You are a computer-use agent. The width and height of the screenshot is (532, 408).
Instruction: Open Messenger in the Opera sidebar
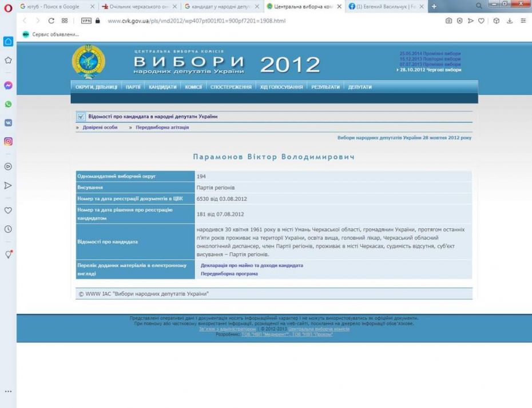click(8, 85)
